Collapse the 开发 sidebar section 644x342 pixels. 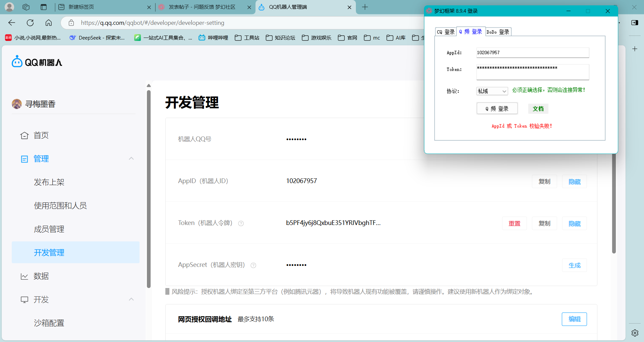point(131,299)
